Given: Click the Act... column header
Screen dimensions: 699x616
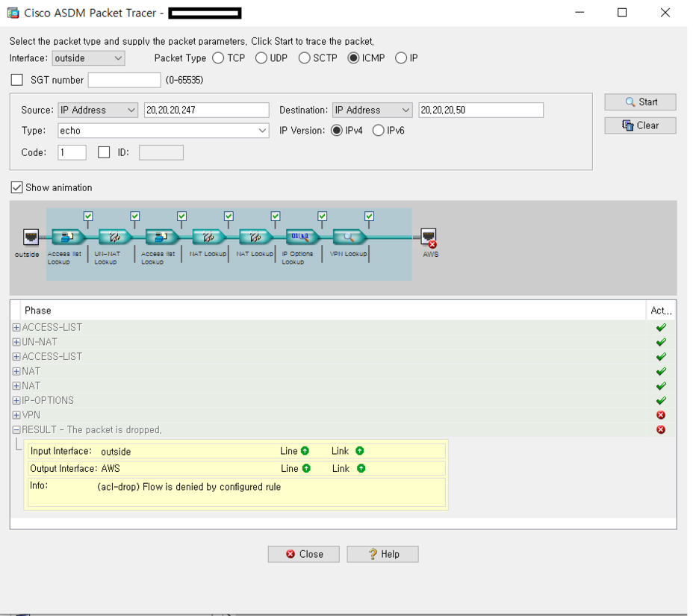Looking at the screenshot, I should click(x=661, y=310).
